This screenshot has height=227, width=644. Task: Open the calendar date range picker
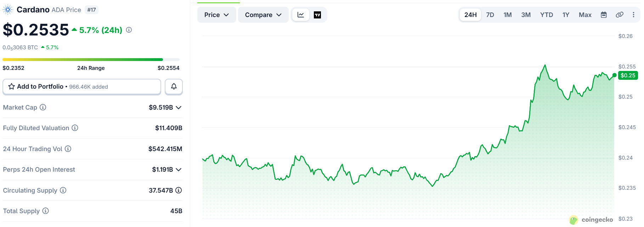pos(604,15)
